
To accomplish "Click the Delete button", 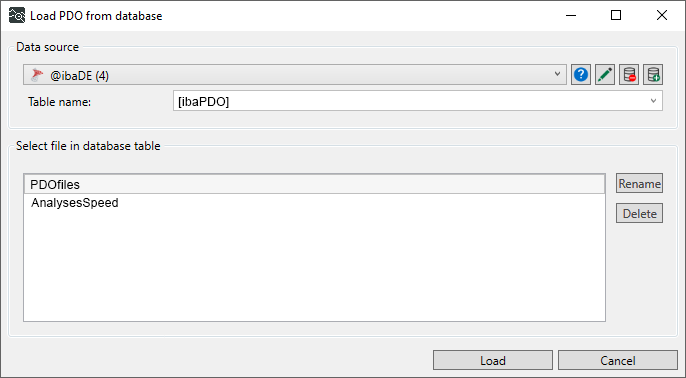I will (639, 213).
